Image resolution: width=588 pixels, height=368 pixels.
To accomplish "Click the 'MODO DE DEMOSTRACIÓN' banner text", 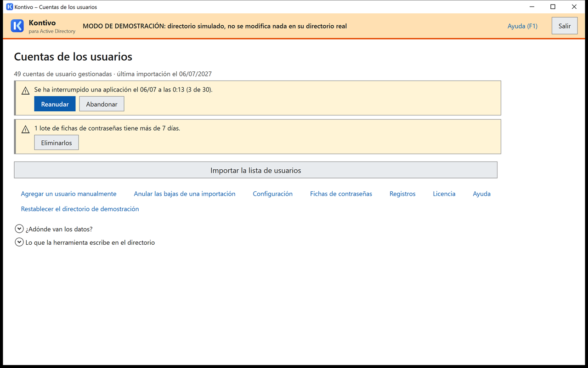I will pos(215,26).
